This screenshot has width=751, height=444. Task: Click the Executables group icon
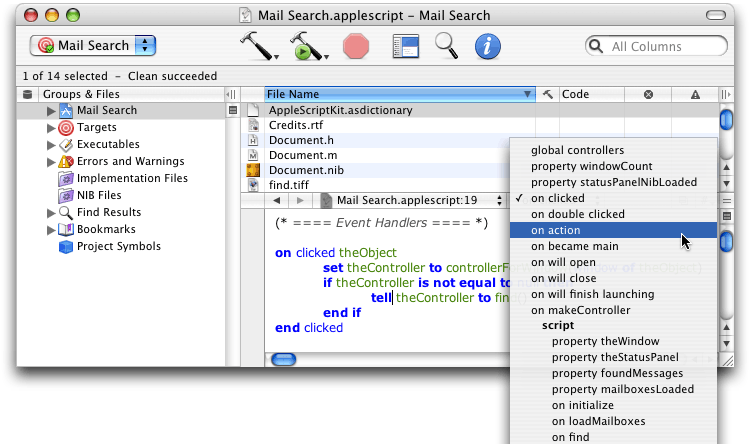66,145
